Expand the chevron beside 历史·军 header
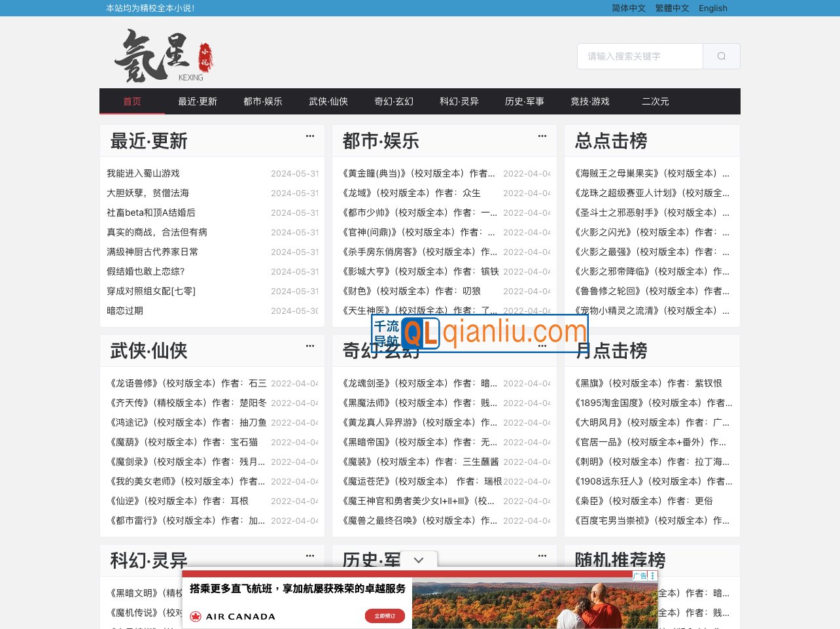The height and width of the screenshot is (629, 840). pos(419,560)
